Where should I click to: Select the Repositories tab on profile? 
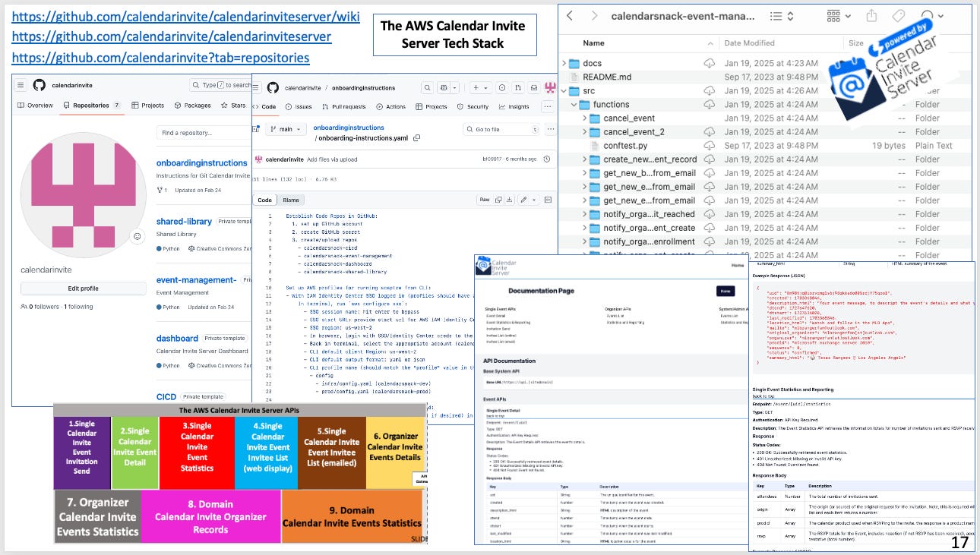pos(91,106)
